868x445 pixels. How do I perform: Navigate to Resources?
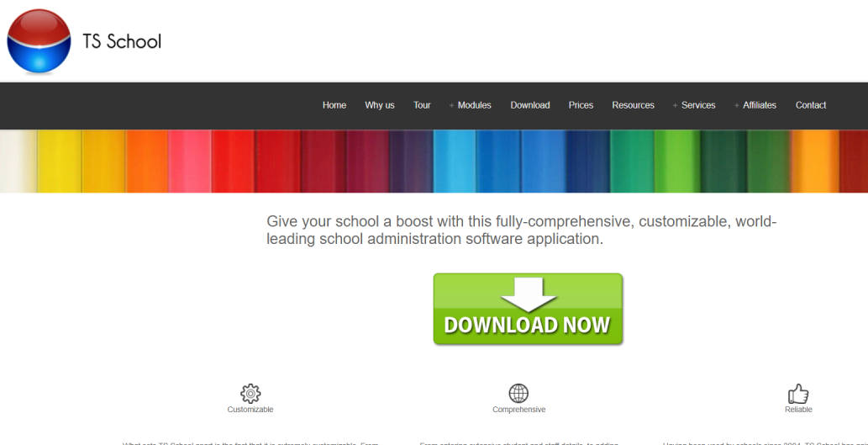pyautogui.click(x=633, y=105)
